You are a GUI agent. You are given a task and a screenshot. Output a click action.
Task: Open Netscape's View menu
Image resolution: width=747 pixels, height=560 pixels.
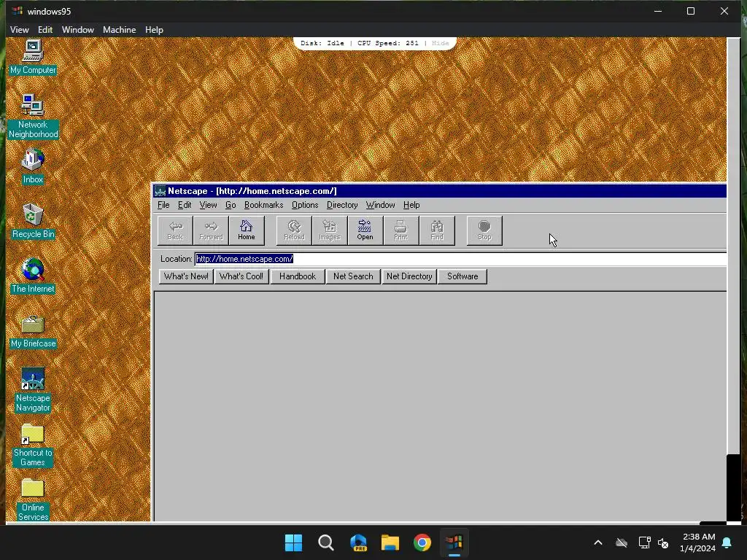coord(208,205)
